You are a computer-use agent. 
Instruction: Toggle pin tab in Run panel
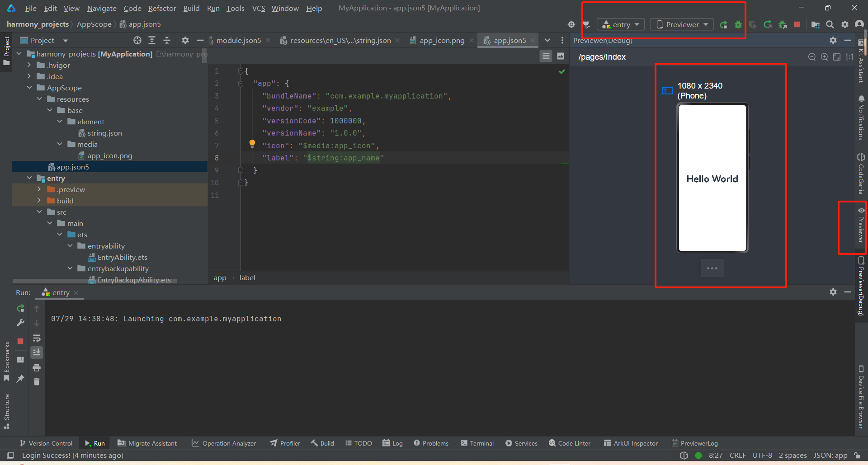20,379
